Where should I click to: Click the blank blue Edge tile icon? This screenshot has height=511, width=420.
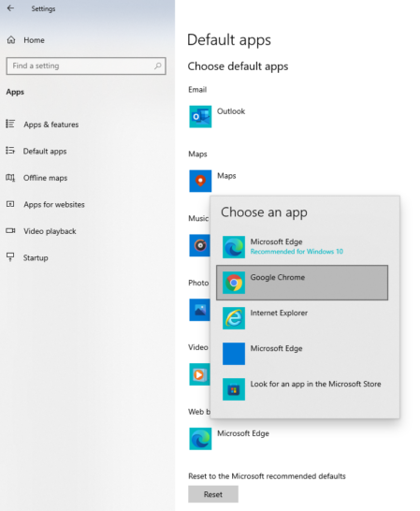234,354
